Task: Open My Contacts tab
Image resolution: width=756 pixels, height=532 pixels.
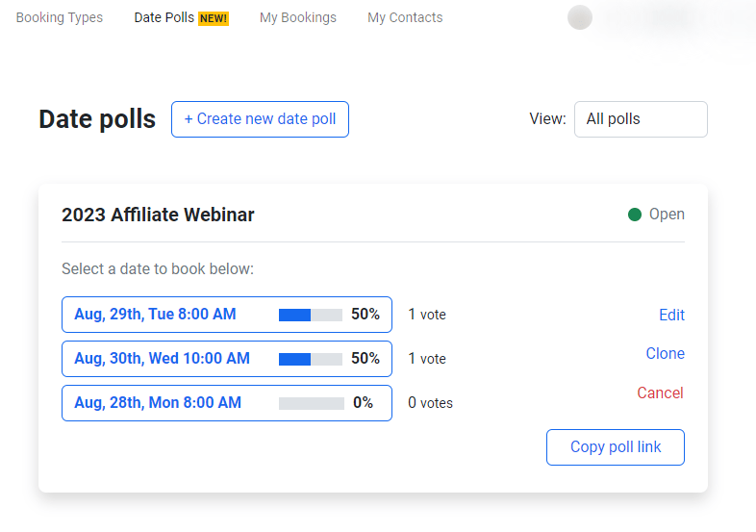Action: 405,18
